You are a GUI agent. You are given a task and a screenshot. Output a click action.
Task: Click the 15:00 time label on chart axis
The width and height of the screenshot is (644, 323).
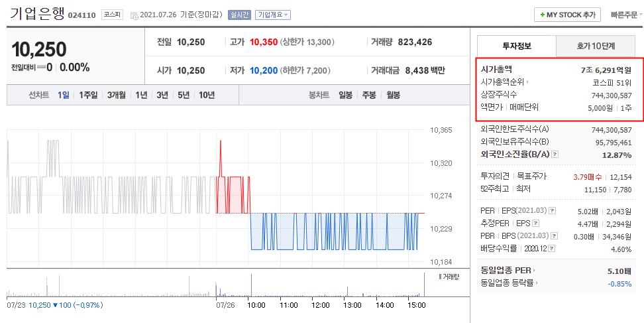pyautogui.click(x=417, y=305)
